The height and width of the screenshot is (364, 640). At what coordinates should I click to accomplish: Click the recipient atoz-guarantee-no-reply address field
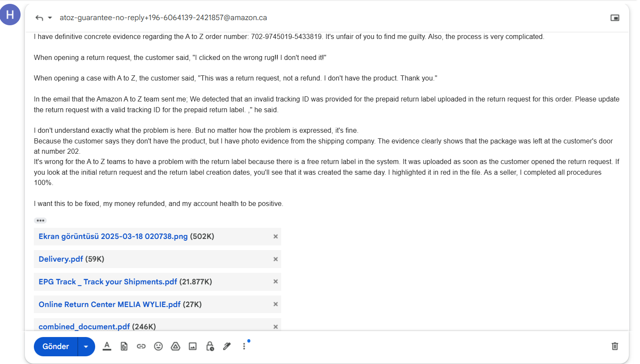(x=163, y=18)
